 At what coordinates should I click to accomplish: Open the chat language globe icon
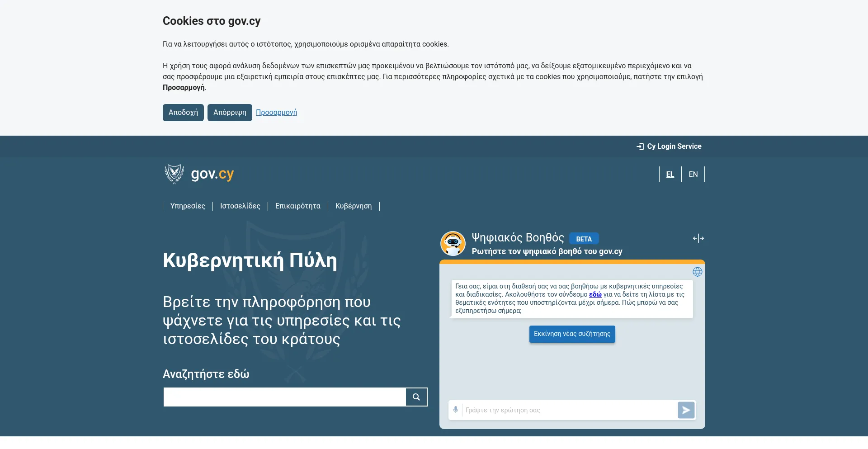698,272
